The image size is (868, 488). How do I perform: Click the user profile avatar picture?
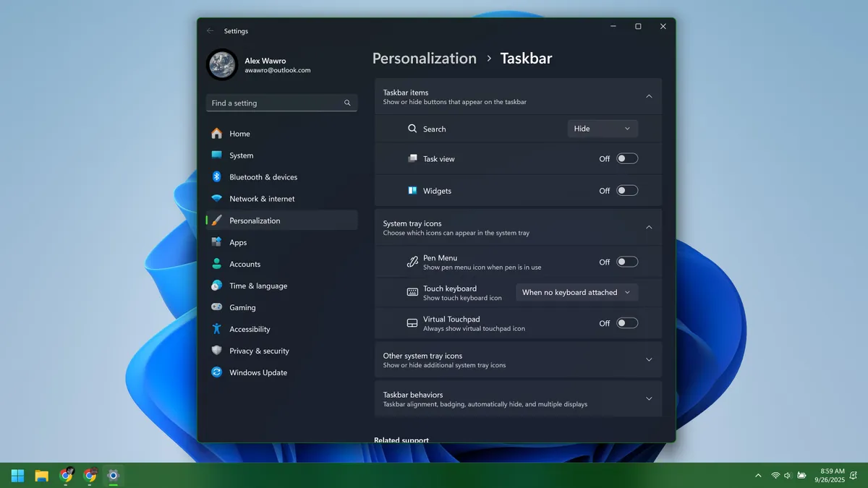(221, 65)
